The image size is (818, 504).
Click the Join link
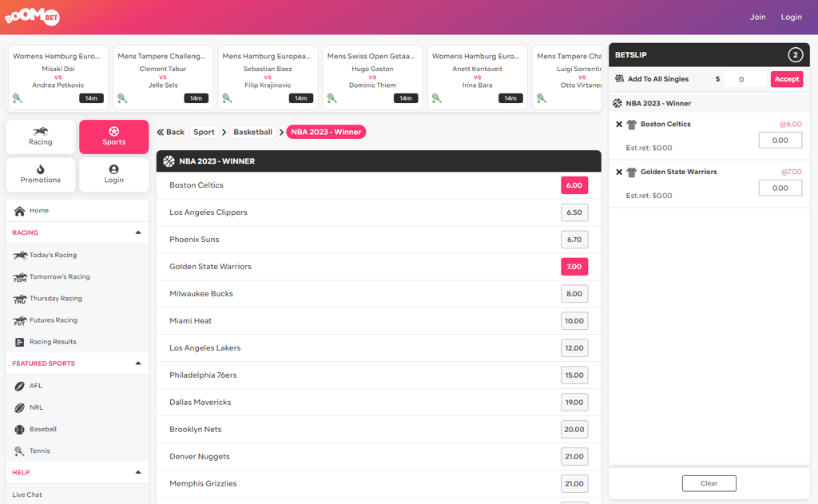[758, 17]
